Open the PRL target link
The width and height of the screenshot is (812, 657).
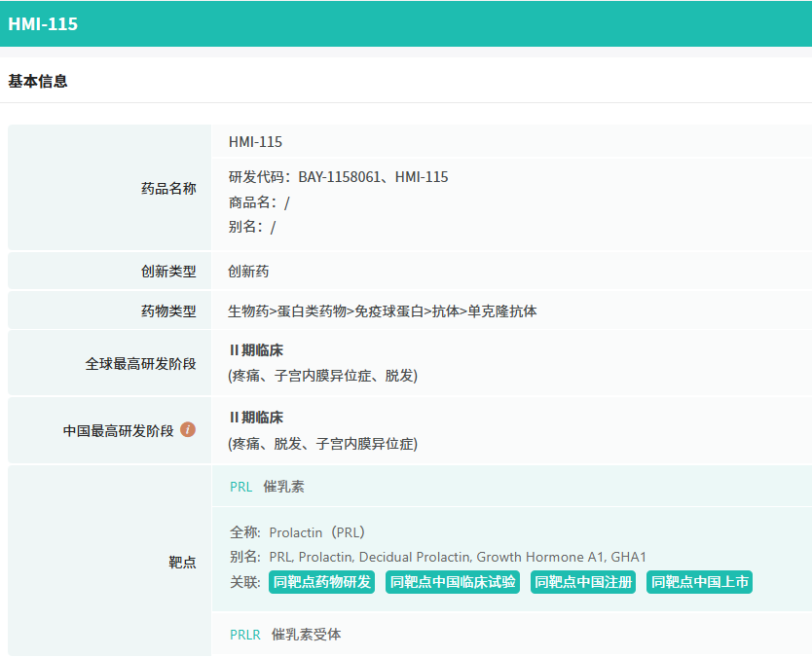[240, 487]
